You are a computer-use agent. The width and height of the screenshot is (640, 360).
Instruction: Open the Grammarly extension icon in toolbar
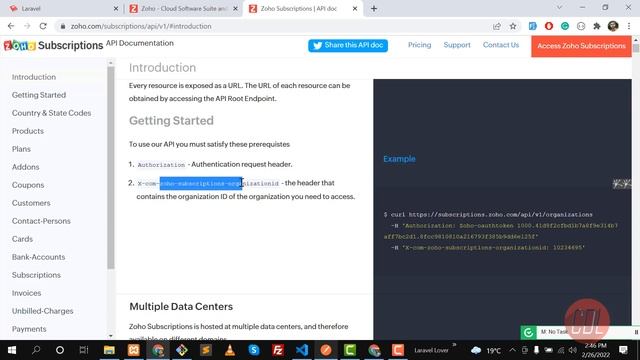[565, 26]
